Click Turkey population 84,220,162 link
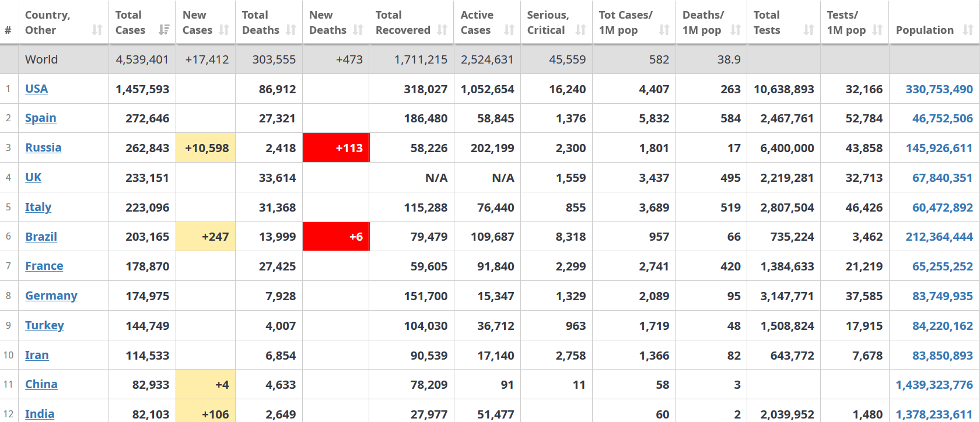The image size is (980, 422). pos(943,326)
